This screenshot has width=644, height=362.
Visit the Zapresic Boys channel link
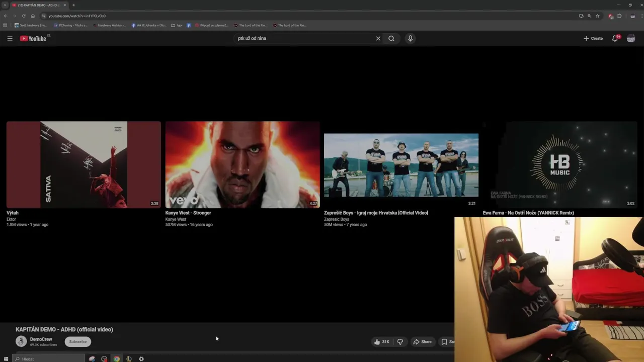pyautogui.click(x=337, y=219)
